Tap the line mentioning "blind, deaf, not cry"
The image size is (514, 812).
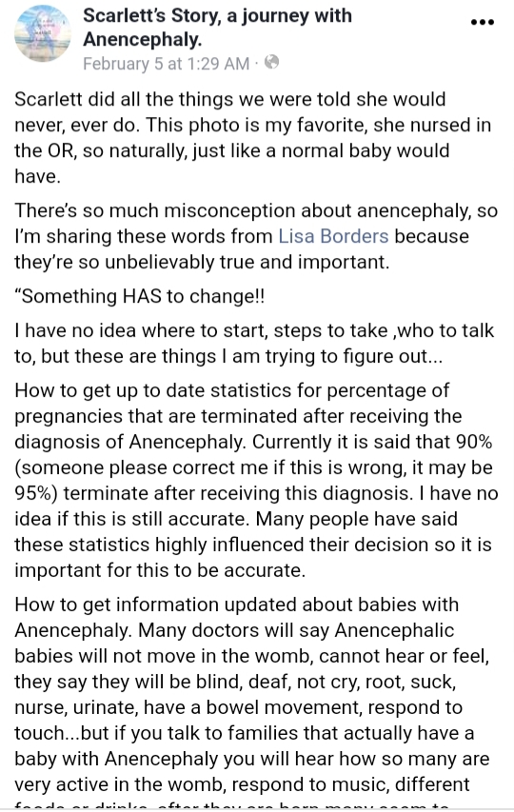235,682
